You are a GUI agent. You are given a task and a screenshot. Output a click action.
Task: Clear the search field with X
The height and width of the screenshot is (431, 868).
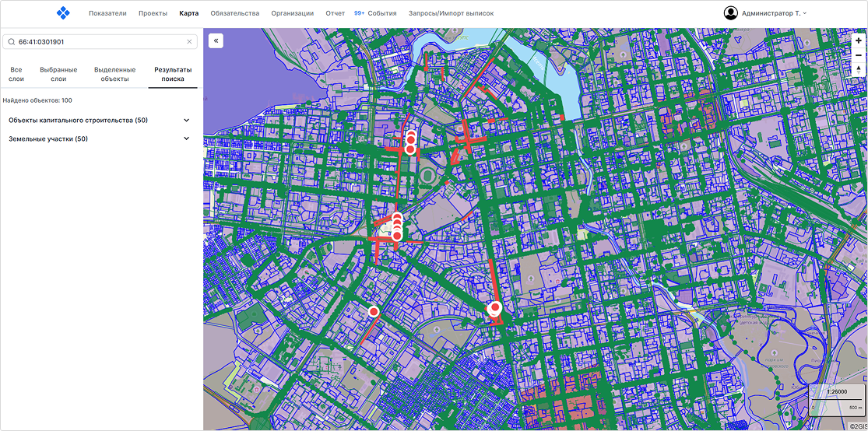tap(189, 41)
